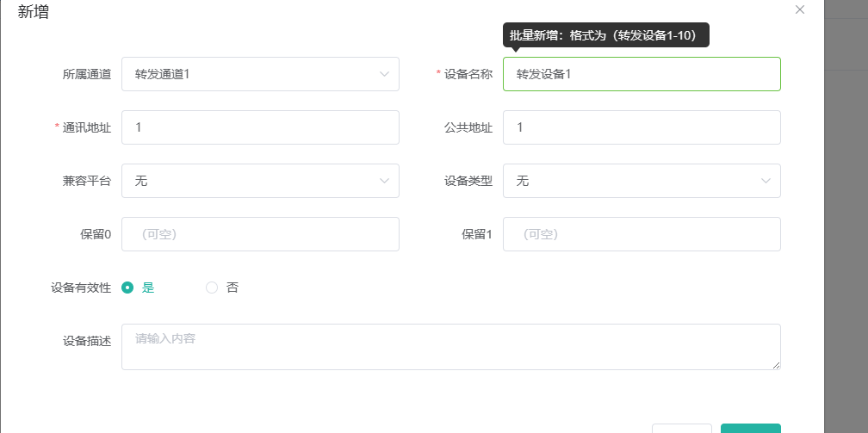Click the 批量新增 format tooltip

click(x=605, y=35)
